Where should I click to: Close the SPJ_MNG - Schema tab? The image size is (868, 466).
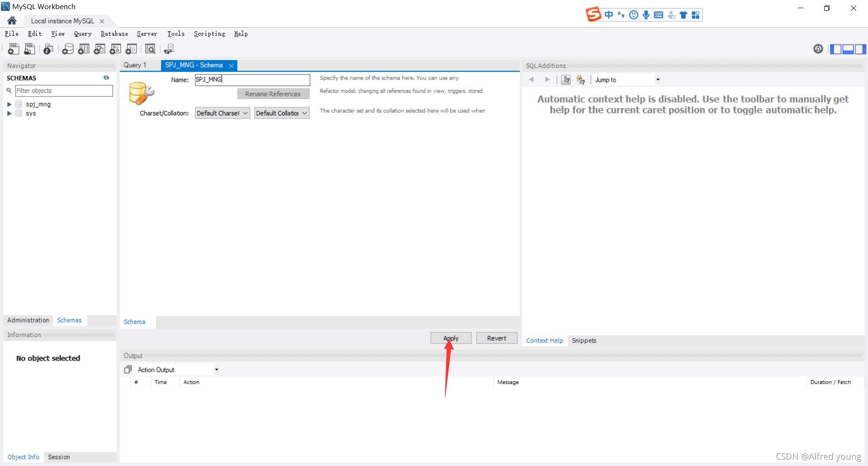231,66
